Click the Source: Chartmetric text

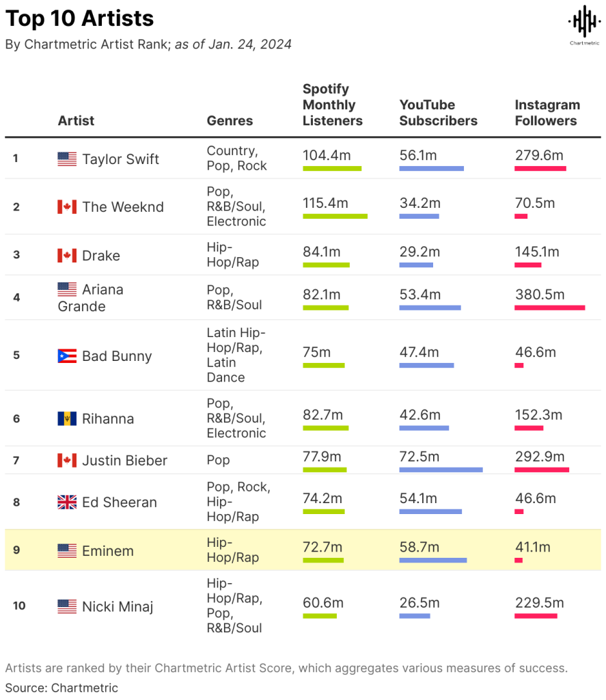[x=61, y=688]
